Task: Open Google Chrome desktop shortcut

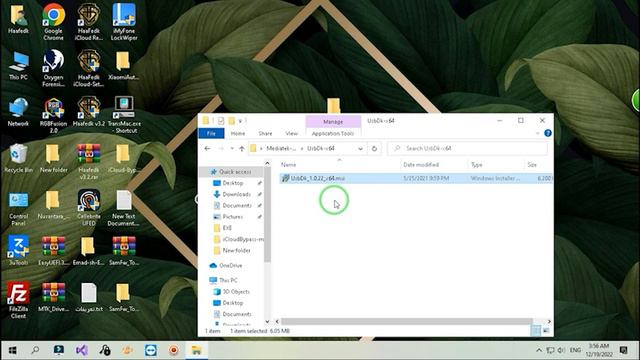Action: point(53,22)
